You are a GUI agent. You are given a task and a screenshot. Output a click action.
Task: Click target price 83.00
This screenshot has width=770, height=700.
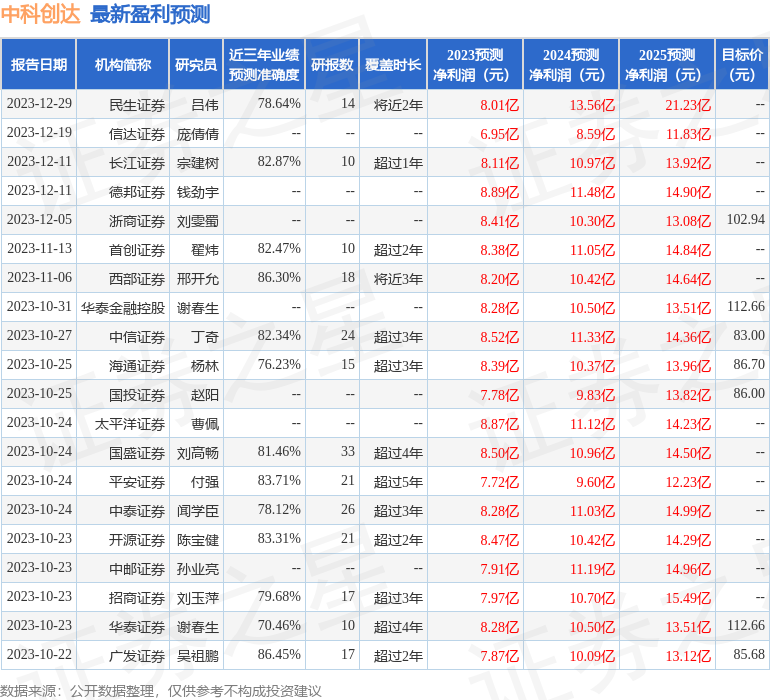click(749, 335)
